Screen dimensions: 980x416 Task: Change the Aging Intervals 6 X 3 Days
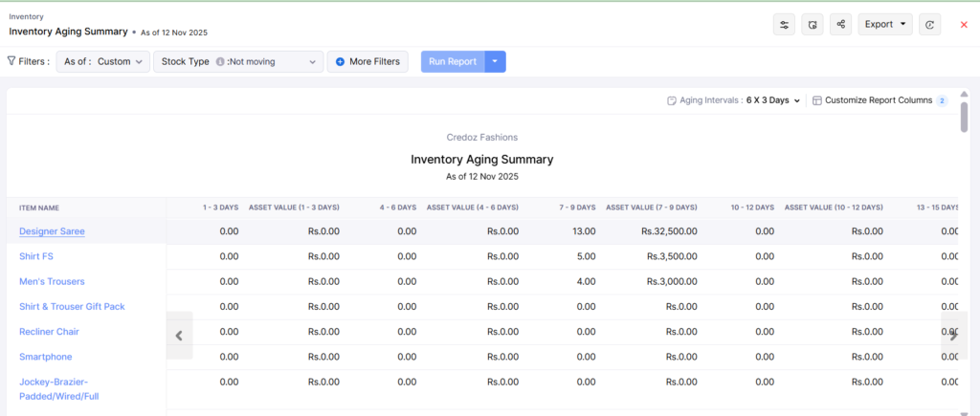(x=771, y=100)
